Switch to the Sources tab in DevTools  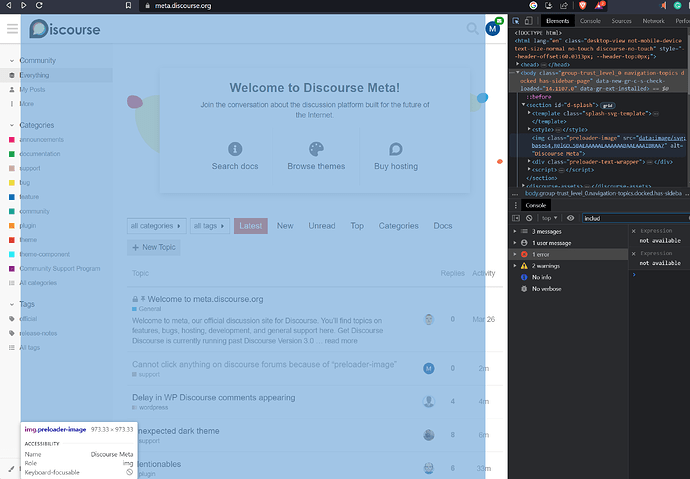pos(621,21)
